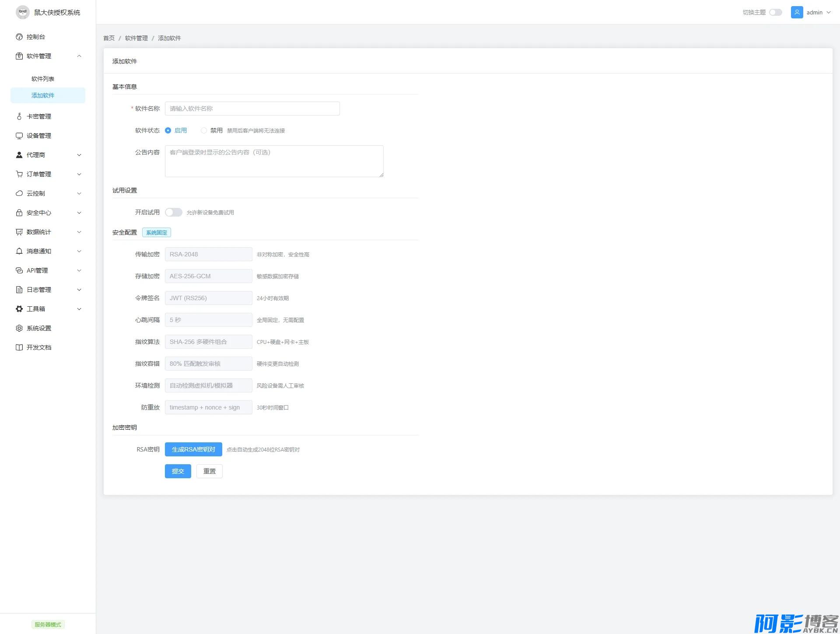840x634 pixels.
Task: Open the admin account dropdown arrow
Action: click(828, 12)
